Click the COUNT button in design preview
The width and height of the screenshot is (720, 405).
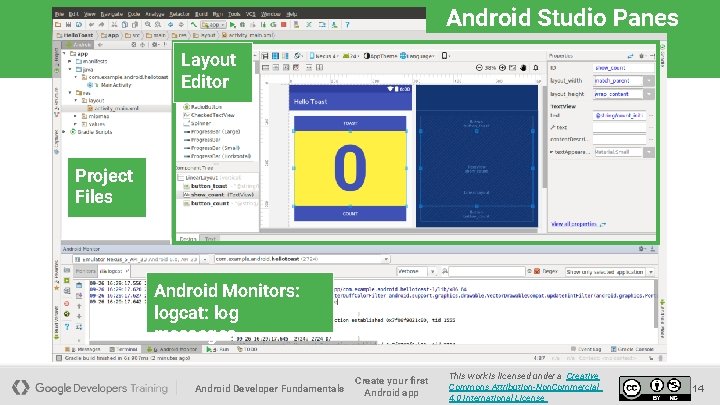click(350, 214)
